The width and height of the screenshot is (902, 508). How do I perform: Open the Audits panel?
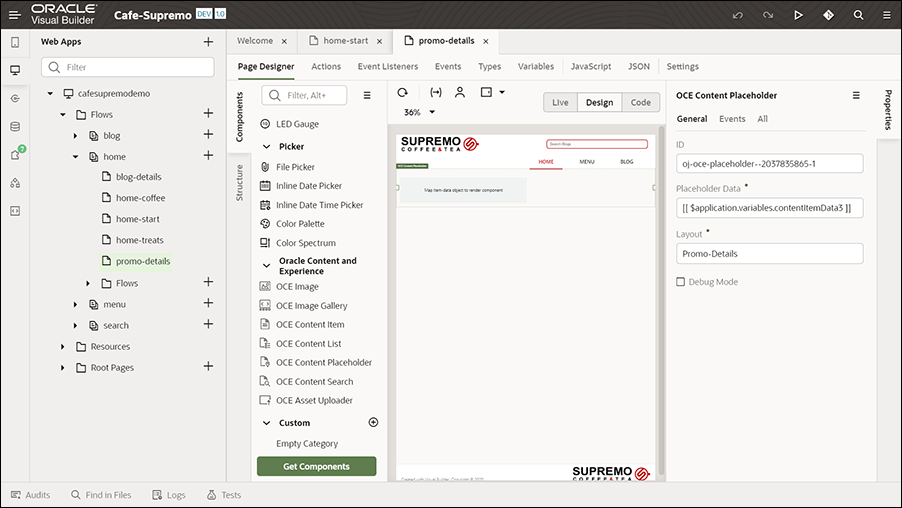point(30,495)
